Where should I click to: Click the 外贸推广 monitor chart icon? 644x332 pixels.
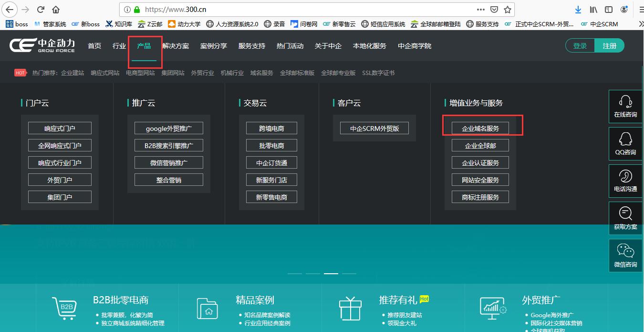pyautogui.click(x=493, y=308)
